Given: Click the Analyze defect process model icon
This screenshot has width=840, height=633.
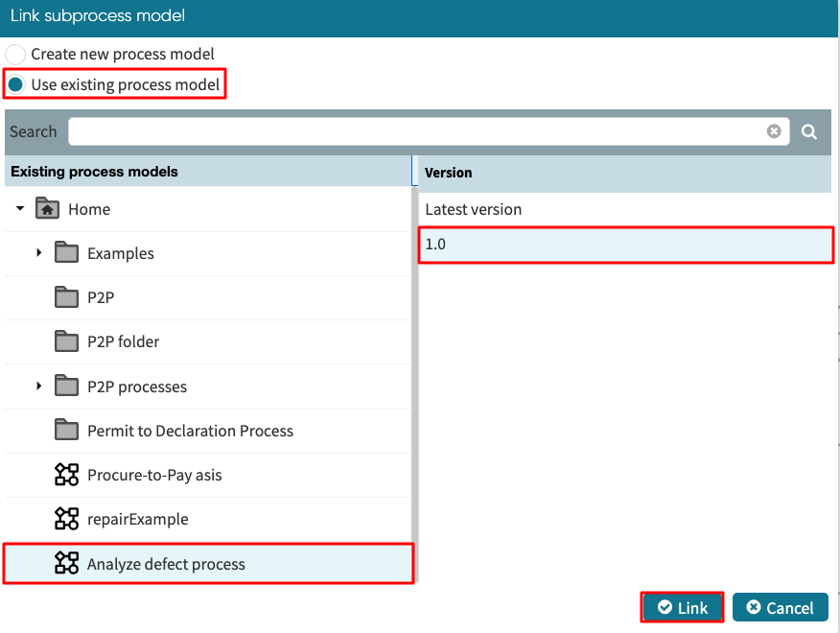Looking at the screenshot, I should coord(66,563).
